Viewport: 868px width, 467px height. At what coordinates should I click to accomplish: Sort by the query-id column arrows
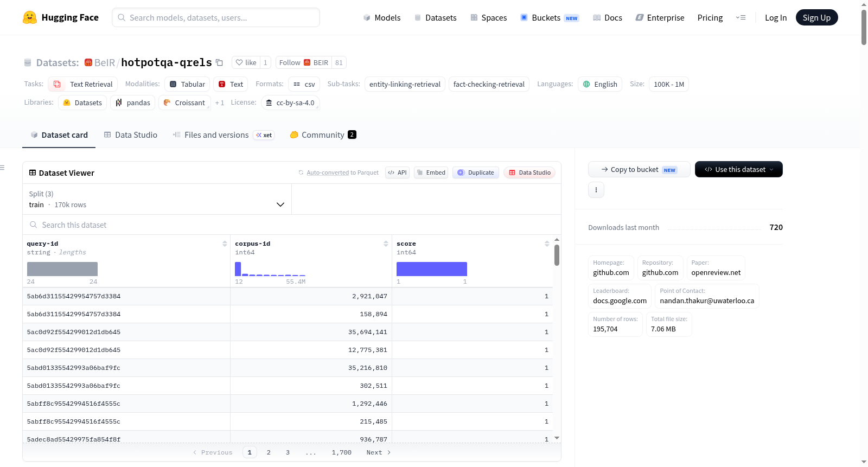tap(225, 244)
